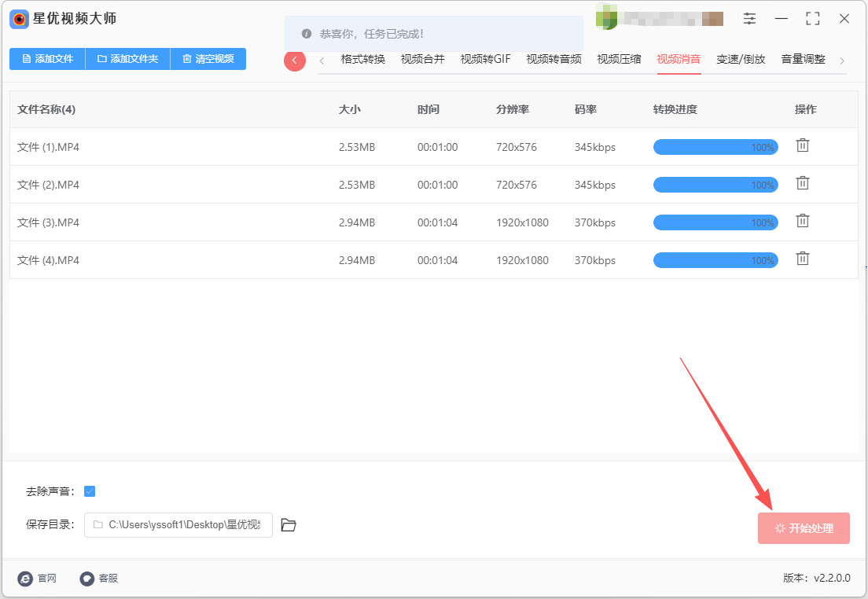The height and width of the screenshot is (599, 868).
Task: Click the info icon in completion notification
Action: click(307, 34)
